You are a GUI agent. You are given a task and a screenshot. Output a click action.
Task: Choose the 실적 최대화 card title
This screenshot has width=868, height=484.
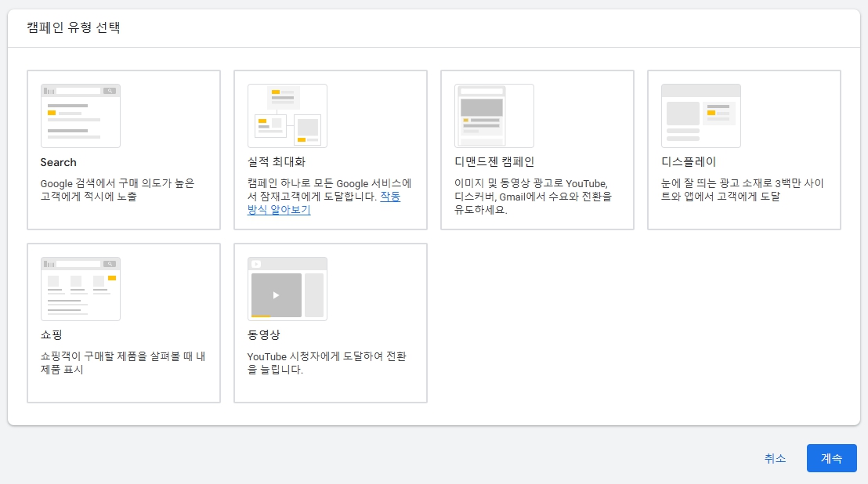click(x=277, y=161)
